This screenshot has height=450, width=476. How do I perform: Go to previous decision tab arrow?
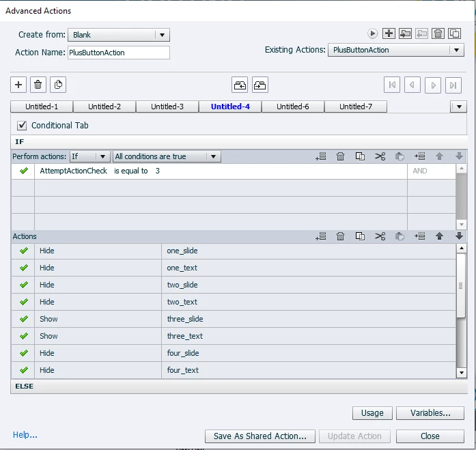coord(412,85)
